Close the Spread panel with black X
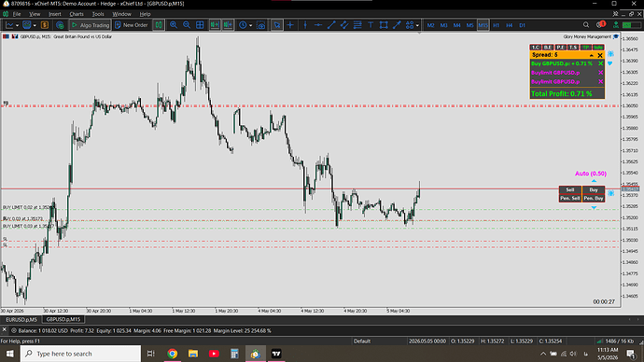The width and height of the screenshot is (644, 362). pyautogui.click(x=600, y=55)
